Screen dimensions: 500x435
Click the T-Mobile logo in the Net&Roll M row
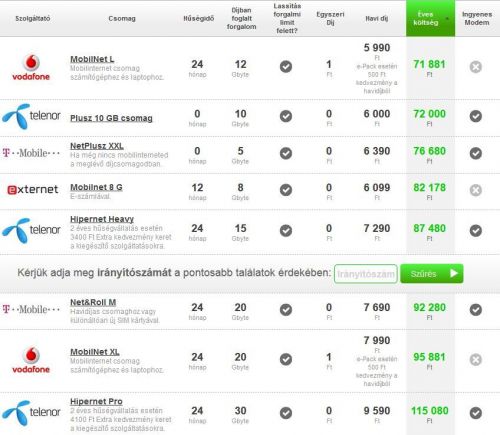[x=31, y=309]
